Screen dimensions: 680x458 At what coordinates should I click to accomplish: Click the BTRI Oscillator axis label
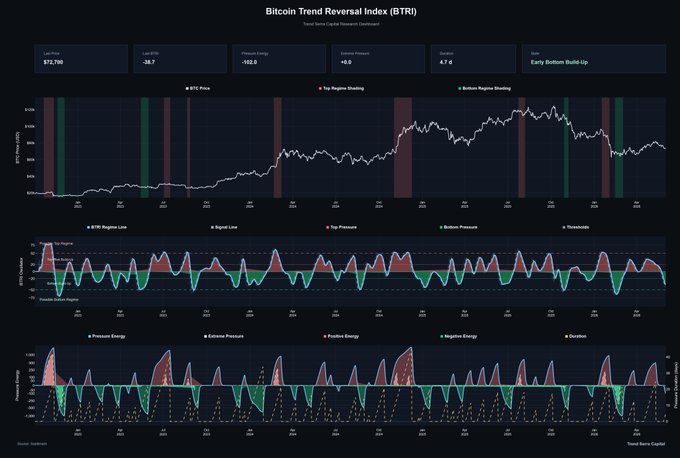point(20,272)
